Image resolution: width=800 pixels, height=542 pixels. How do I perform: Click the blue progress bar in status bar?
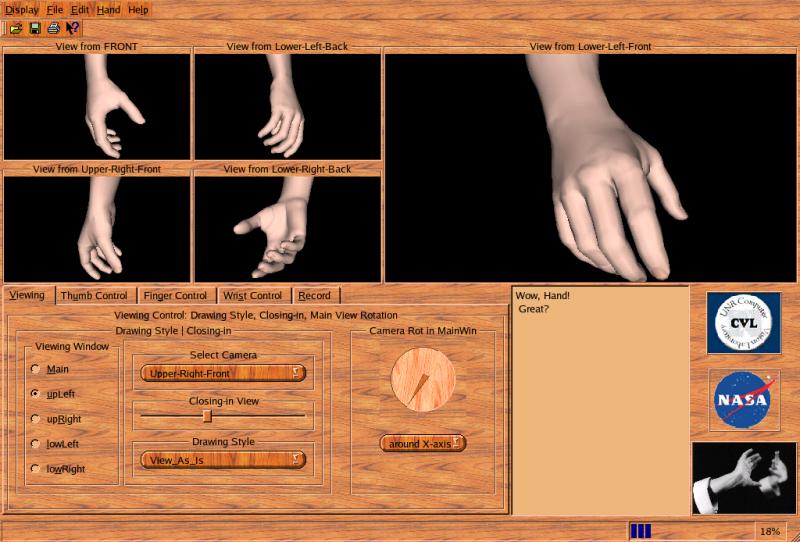641,531
